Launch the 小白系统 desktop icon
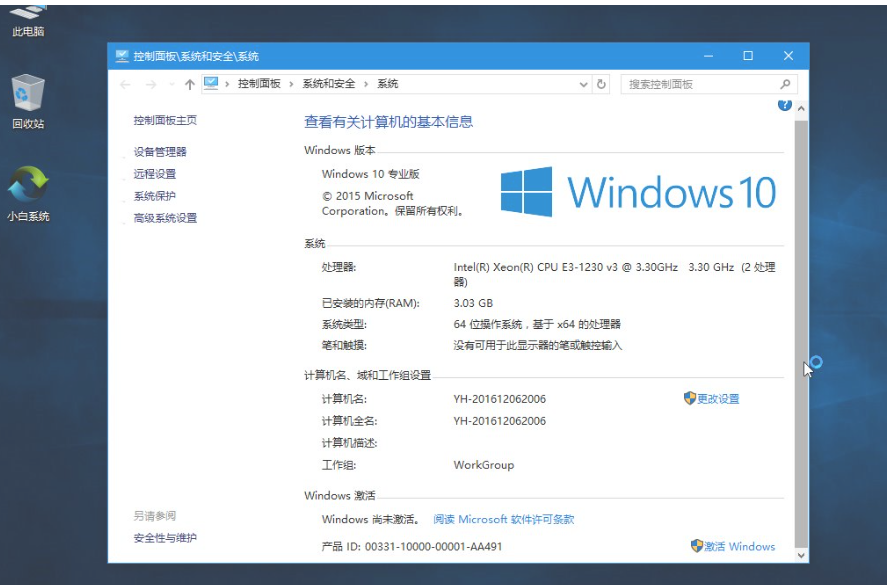887x585 pixels. tap(28, 193)
